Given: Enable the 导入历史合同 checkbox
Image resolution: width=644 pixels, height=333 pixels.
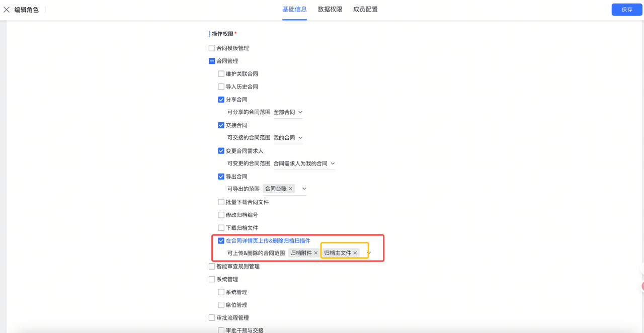Looking at the screenshot, I should 221,87.
